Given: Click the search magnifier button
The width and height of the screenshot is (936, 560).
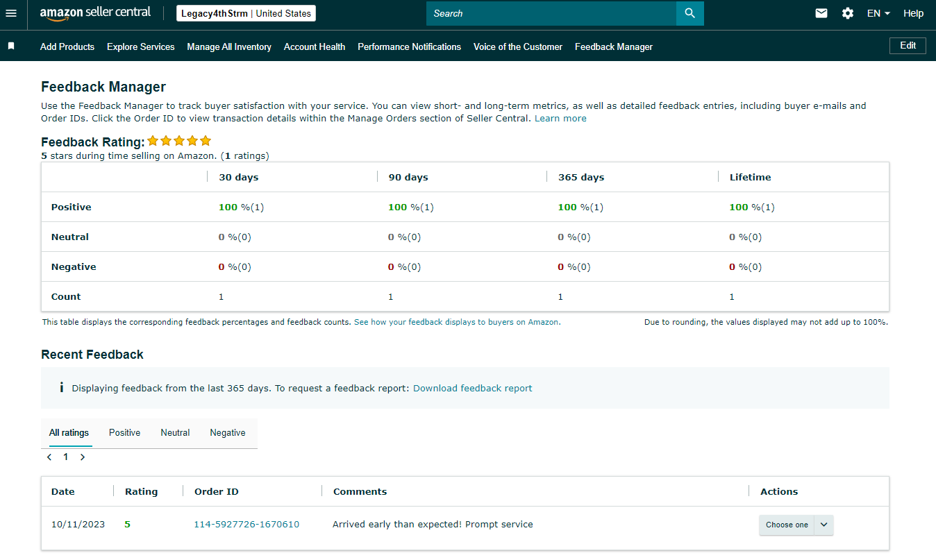Looking at the screenshot, I should click(x=690, y=13).
